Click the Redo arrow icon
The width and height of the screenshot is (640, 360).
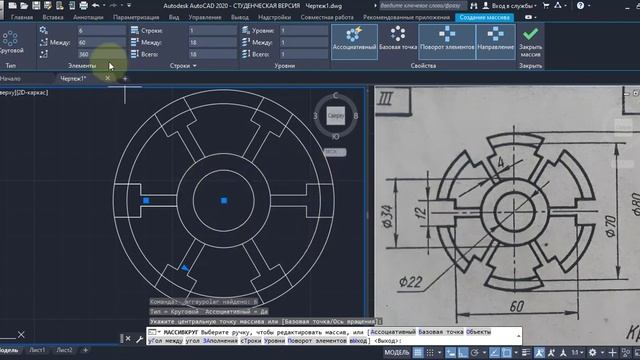[114, 6]
